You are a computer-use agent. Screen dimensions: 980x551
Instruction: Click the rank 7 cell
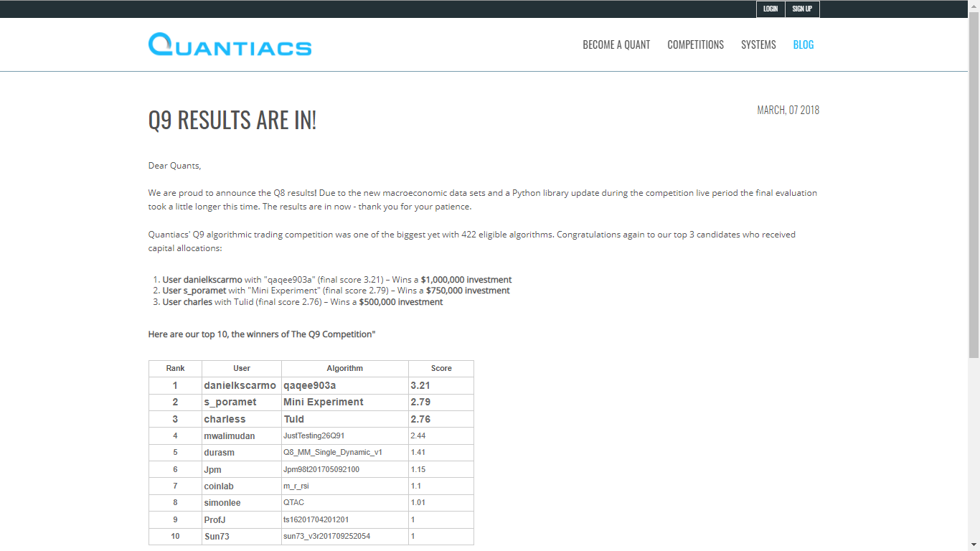tap(175, 486)
